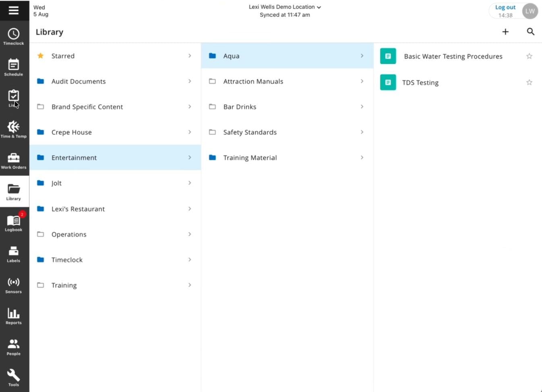Open Basic Water Testing Procedures document
The height and width of the screenshot is (392, 542).
[457, 56]
